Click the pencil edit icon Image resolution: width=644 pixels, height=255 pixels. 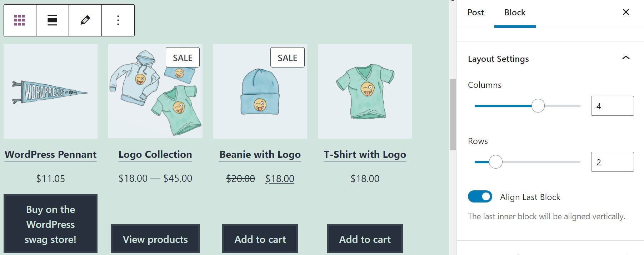pos(85,20)
